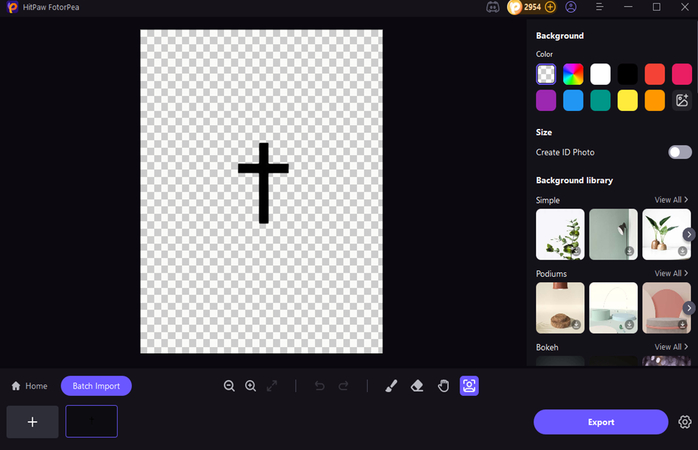The height and width of the screenshot is (450, 698).
Task: Select the eraser tool
Action: click(x=417, y=386)
